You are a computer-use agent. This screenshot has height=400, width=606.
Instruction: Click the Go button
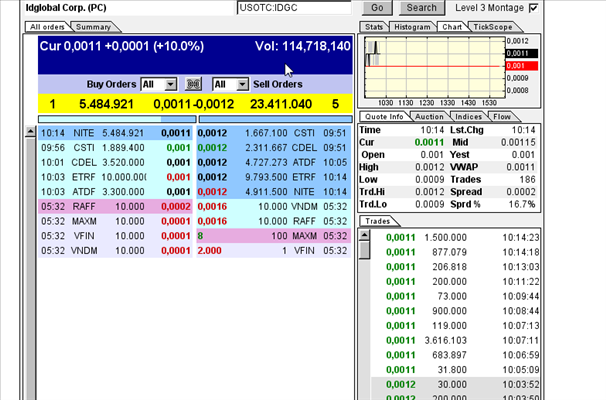tap(377, 8)
